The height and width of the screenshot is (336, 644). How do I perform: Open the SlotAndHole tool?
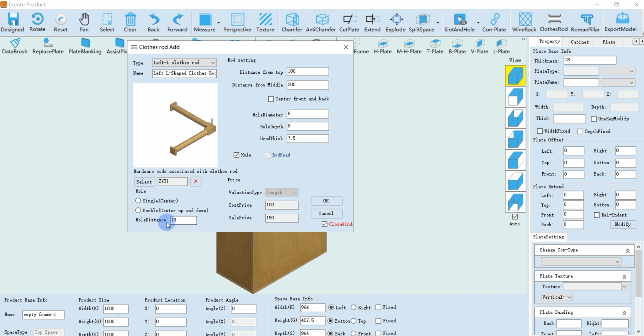[x=459, y=22]
